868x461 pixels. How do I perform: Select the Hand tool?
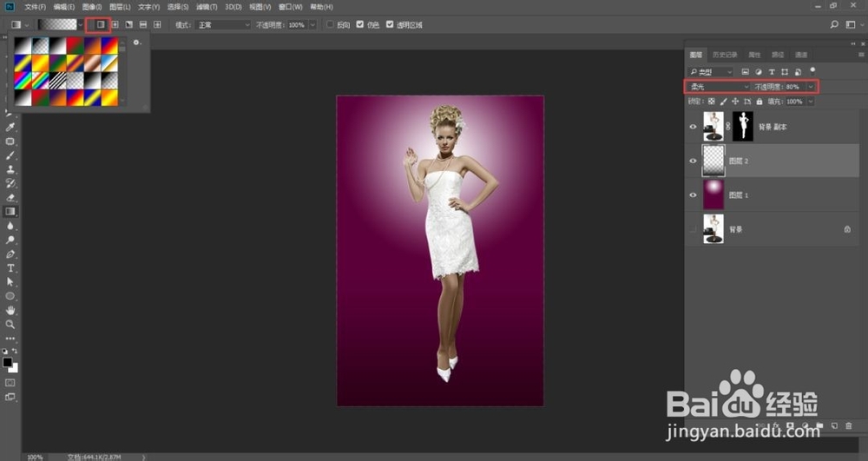click(10, 311)
